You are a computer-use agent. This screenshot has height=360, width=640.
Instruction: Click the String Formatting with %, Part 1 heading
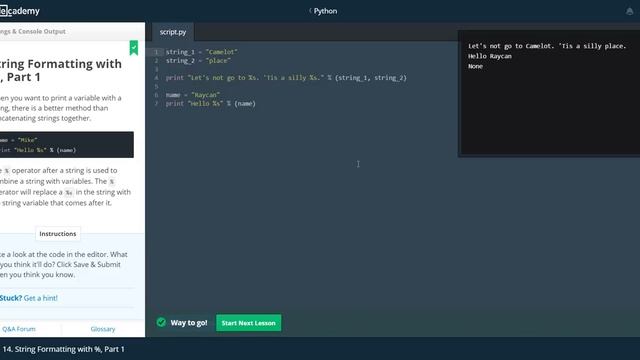pyautogui.click(x=61, y=70)
